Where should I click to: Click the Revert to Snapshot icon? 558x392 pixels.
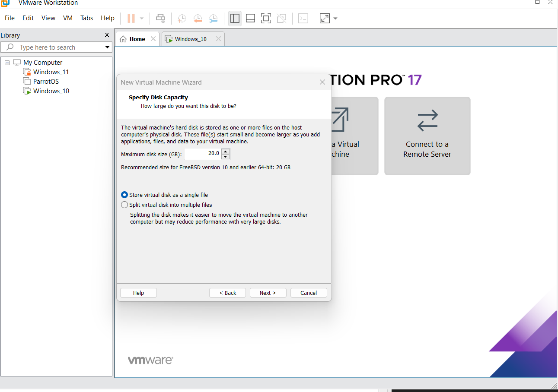[198, 18]
